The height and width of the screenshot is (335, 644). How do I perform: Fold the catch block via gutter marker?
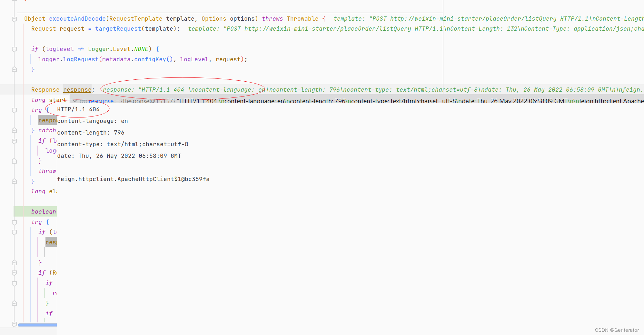[14, 130]
